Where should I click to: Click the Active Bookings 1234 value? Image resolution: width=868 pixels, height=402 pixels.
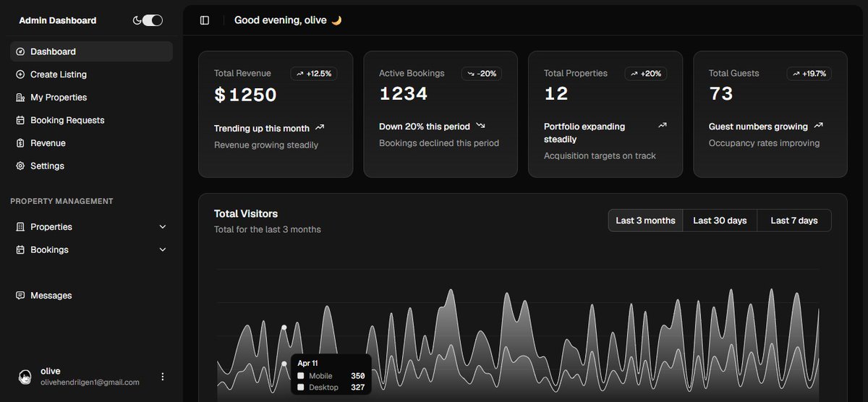[x=404, y=94]
